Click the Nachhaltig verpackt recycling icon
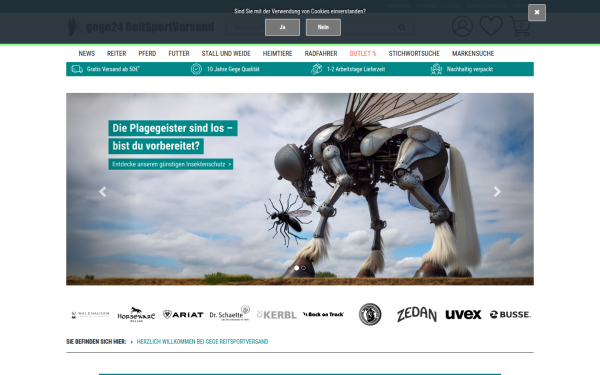Image resolution: width=600 pixels, height=375 pixels. (x=436, y=69)
